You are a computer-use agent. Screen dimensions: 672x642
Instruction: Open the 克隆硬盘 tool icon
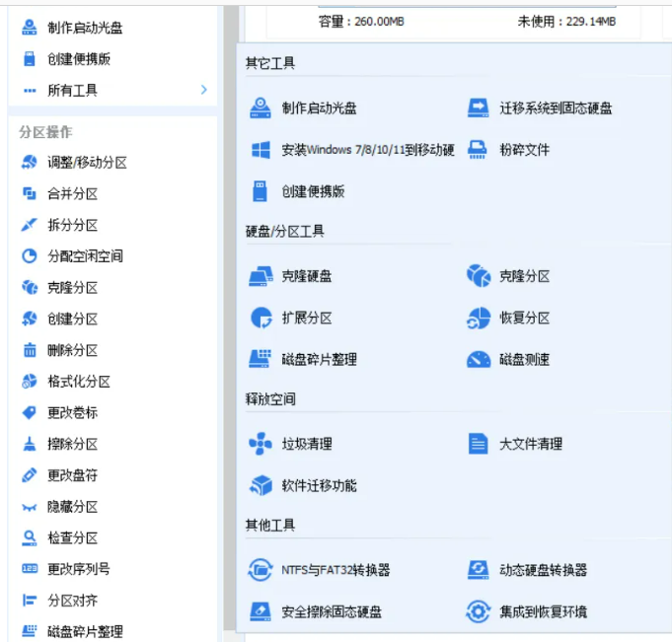point(261,276)
